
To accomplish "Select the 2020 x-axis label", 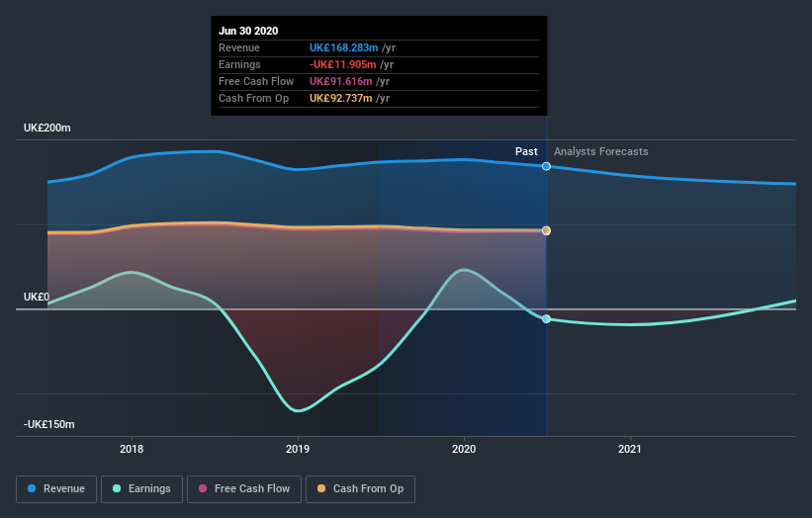I will 464,449.
